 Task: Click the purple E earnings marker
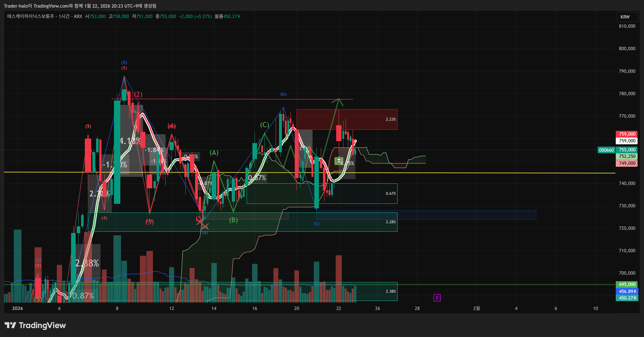pos(437,298)
